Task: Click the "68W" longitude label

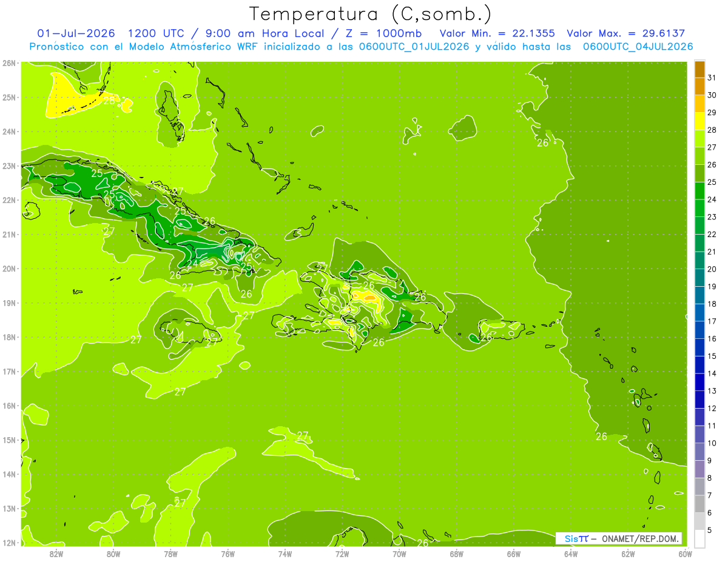Action: (456, 553)
